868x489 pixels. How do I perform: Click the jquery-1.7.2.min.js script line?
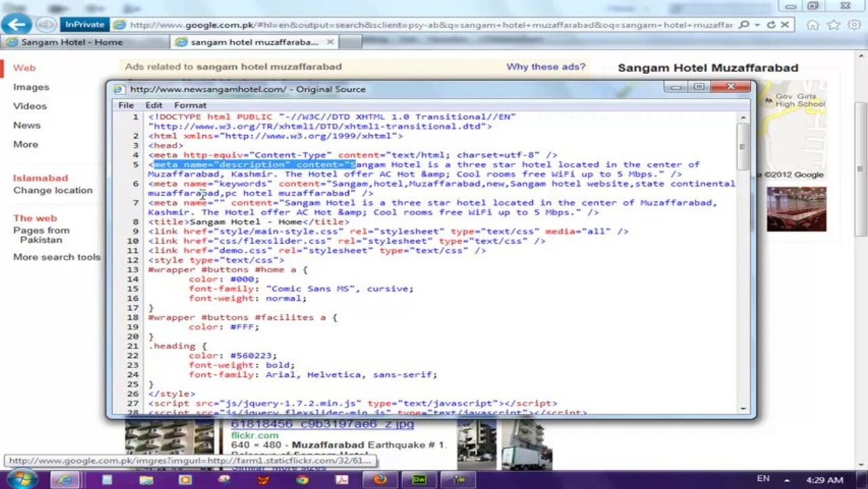click(353, 403)
